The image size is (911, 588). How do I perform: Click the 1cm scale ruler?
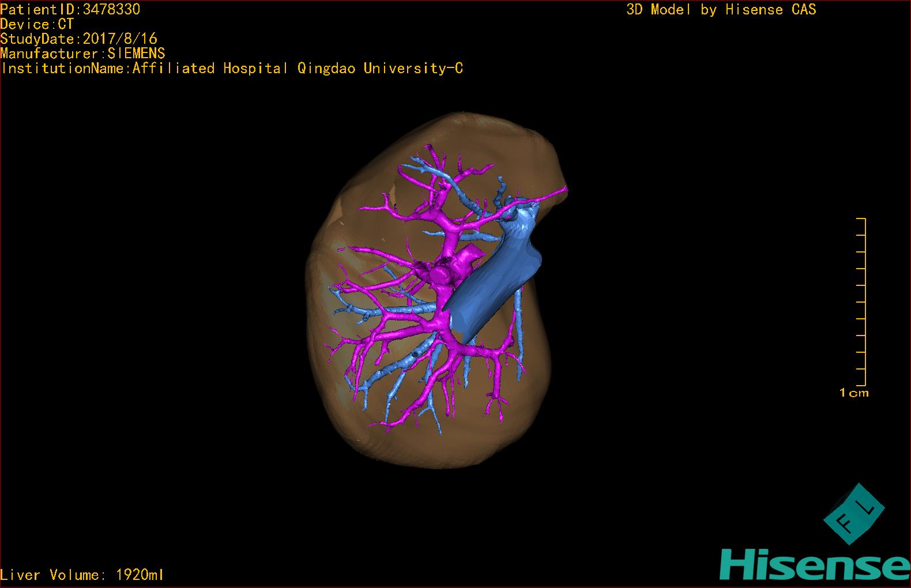coord(861,301)
